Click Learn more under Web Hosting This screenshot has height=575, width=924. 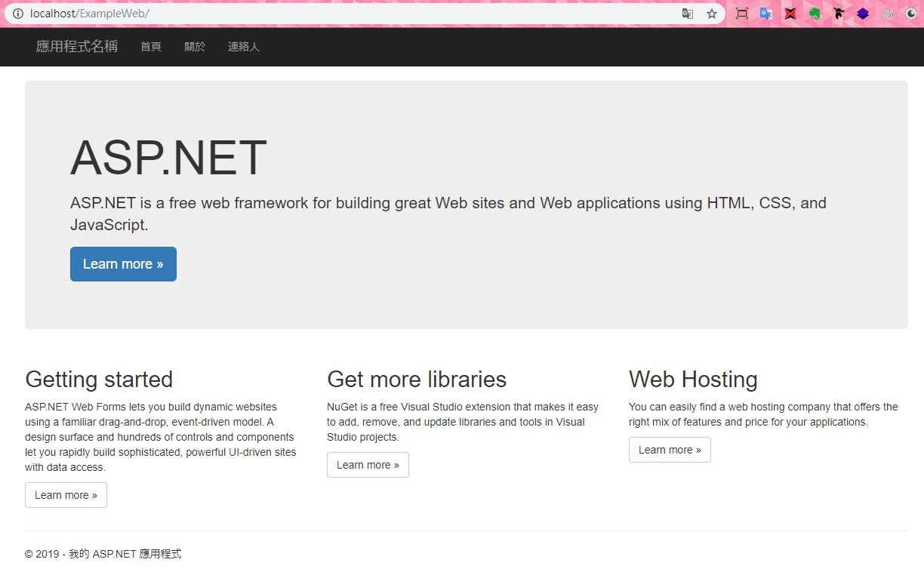(670, 450)
